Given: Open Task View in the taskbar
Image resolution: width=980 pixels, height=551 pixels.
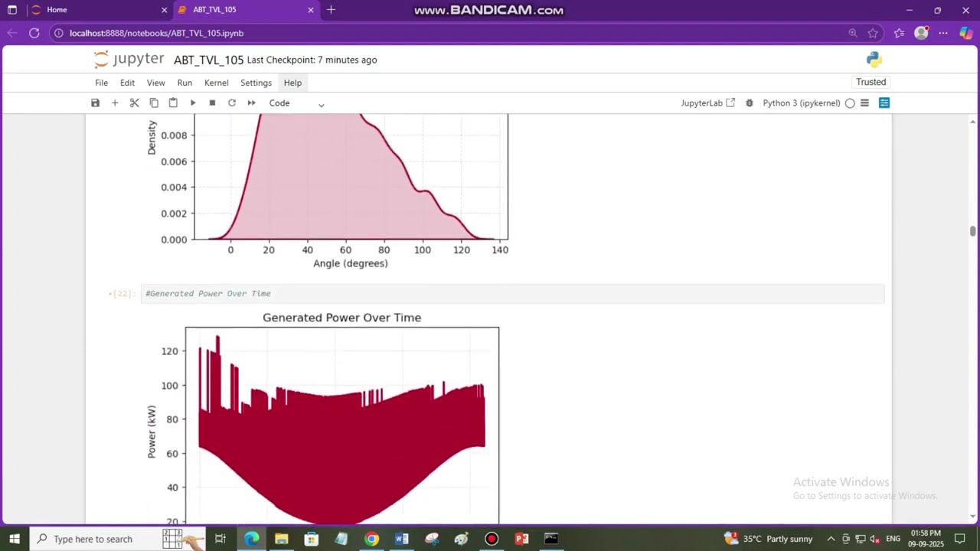Looking at the screenshot, I should (220, 539).
